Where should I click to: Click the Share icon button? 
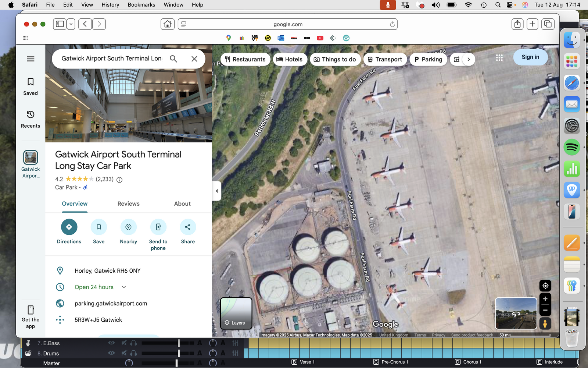pos(188,227)
